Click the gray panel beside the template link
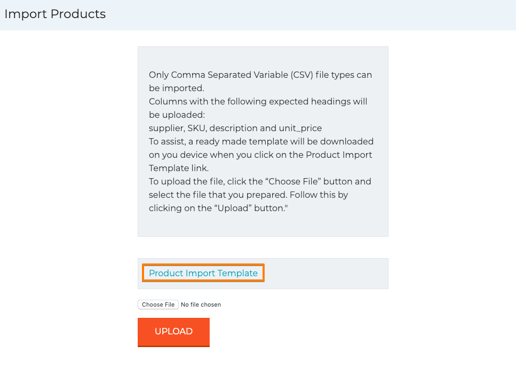Screen dimensions: 516x377 tap(326, 273)
